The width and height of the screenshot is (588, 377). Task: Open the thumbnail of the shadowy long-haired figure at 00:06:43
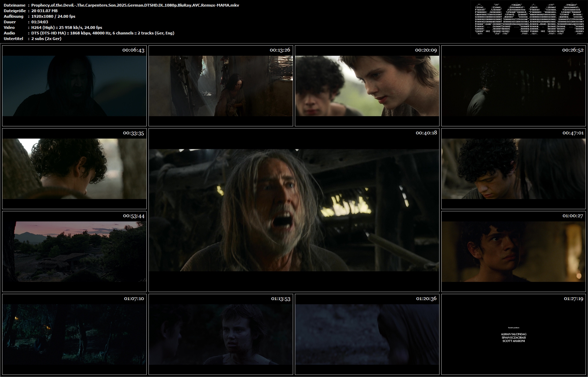[74, 86]
